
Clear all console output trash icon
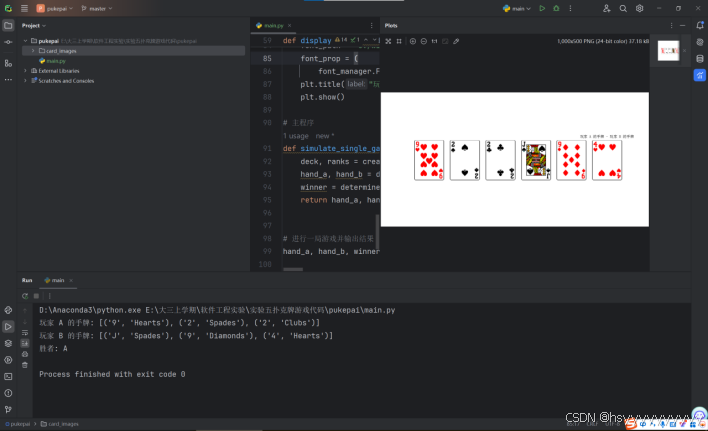(25, 365)
